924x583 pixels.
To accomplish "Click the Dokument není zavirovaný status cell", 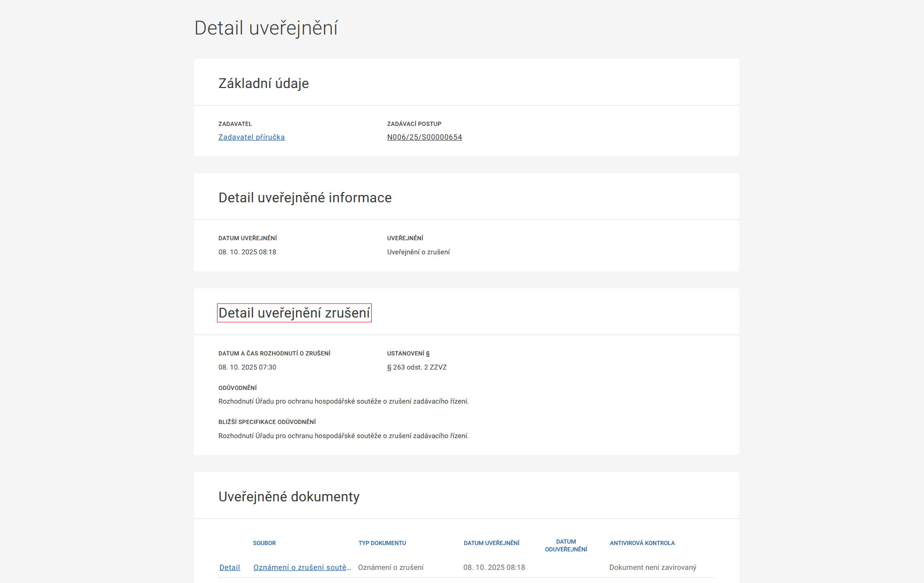I will tap(652, 567).
